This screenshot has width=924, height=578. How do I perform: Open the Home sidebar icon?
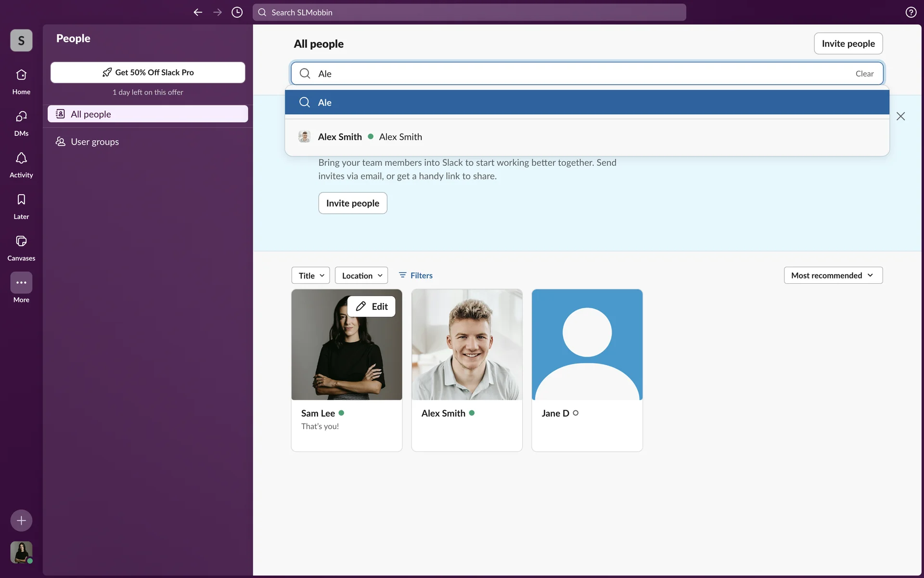[x=21, y=75]
